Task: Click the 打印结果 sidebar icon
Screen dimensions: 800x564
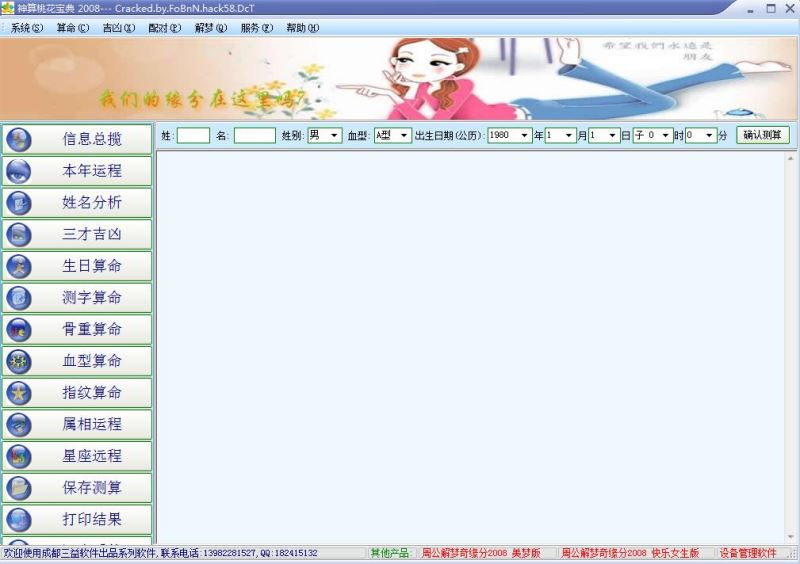Action: [x=19, y=519]
